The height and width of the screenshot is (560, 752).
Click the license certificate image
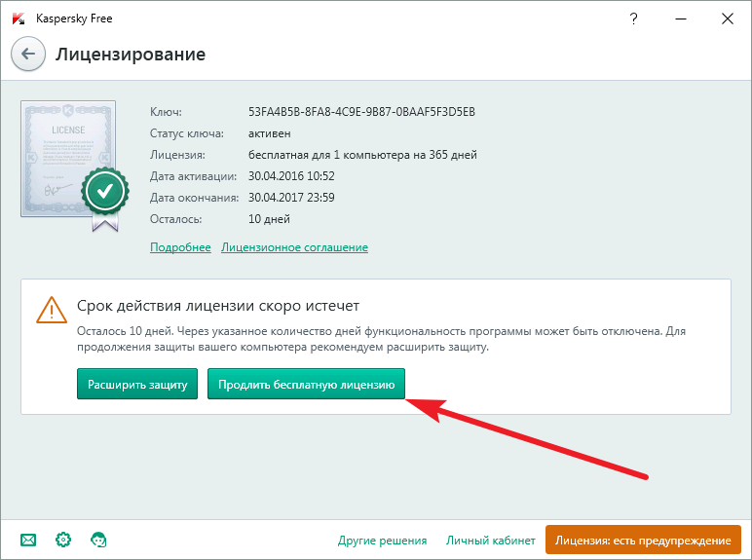coord(68,159)
